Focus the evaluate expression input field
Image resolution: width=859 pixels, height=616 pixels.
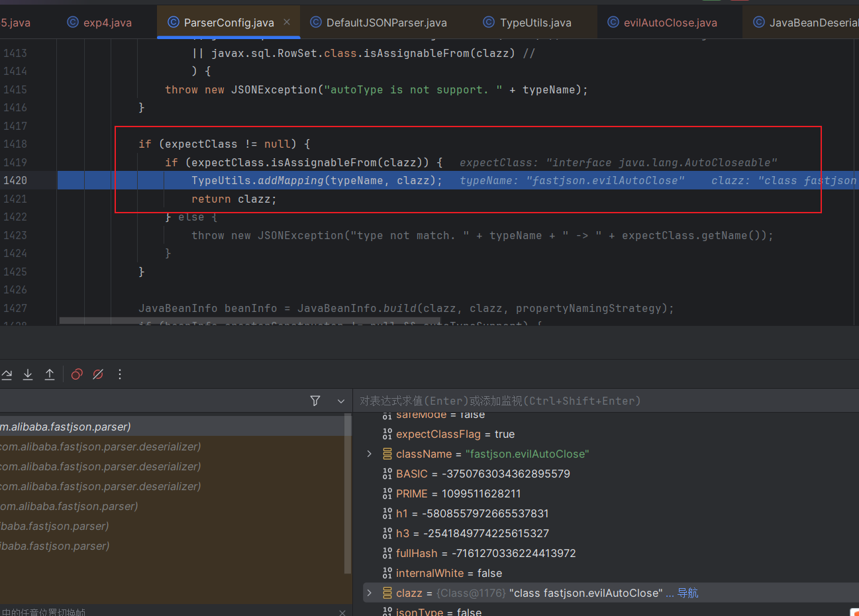pyautogui.click(x=606, y=401)
